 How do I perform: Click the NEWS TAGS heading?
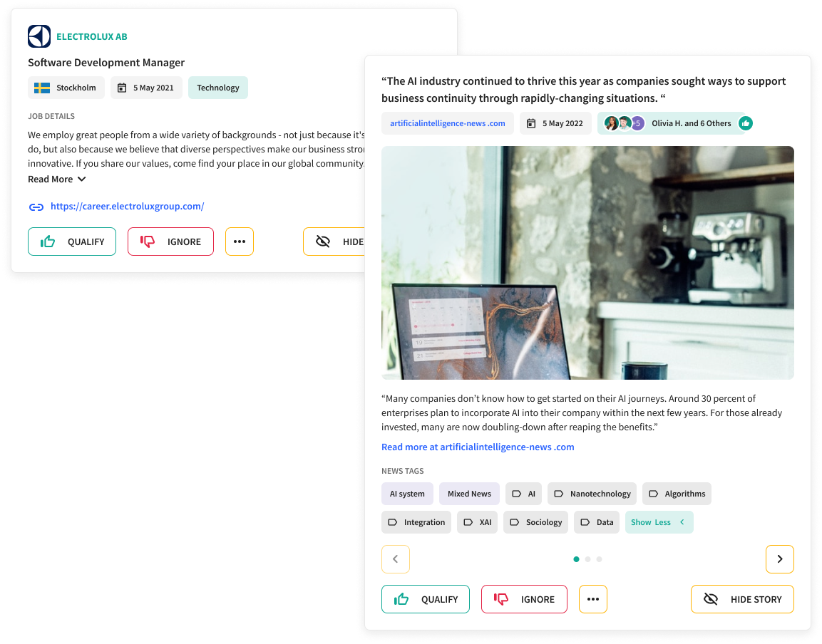(x=403, y=471)
